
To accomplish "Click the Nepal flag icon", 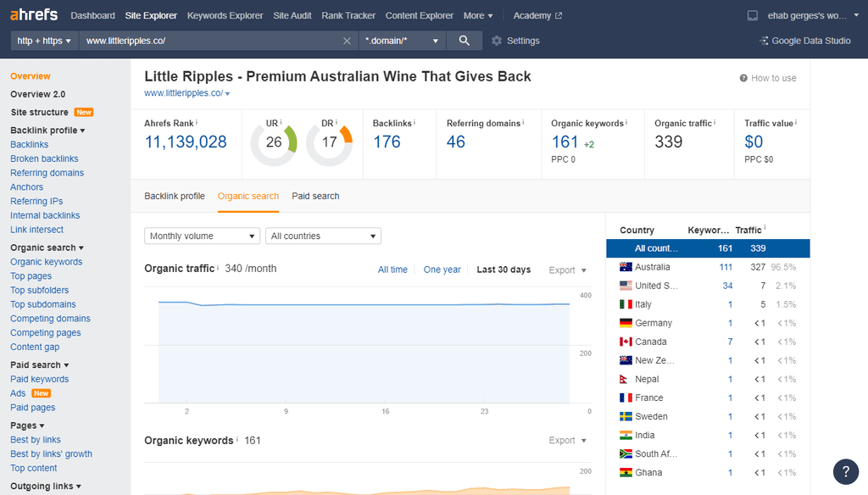I will pos(624,379).
